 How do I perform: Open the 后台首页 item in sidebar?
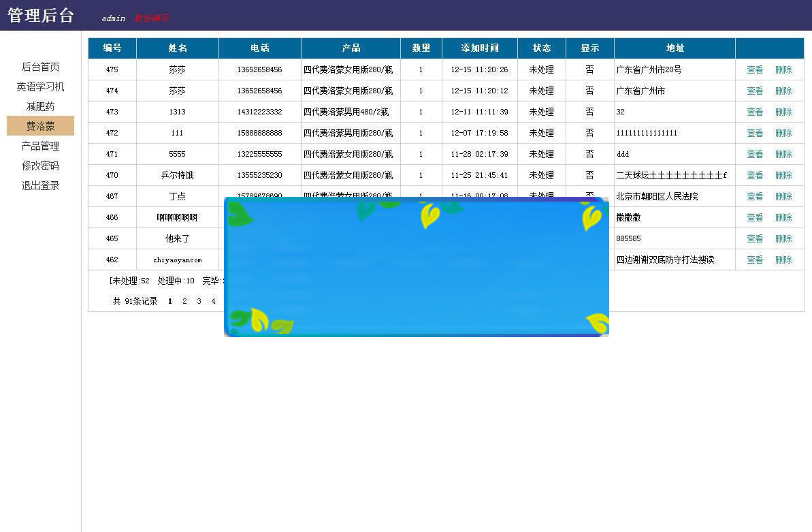click(39, 66)
